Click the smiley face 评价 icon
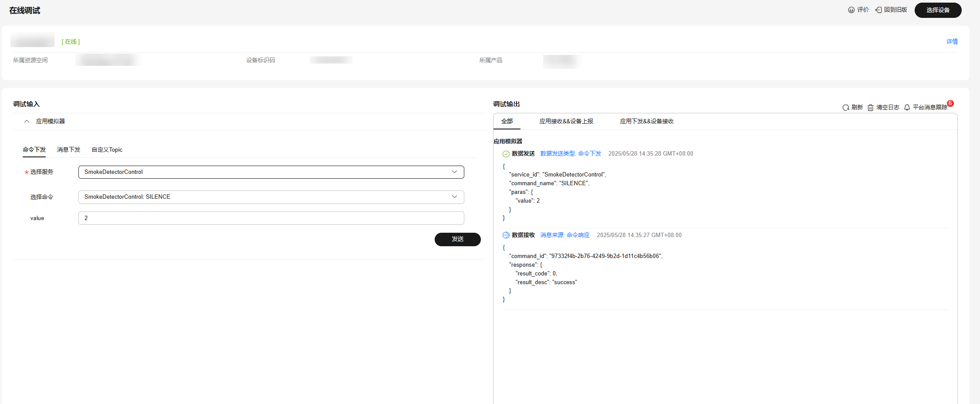980x404 pixels. pos(851,10)
